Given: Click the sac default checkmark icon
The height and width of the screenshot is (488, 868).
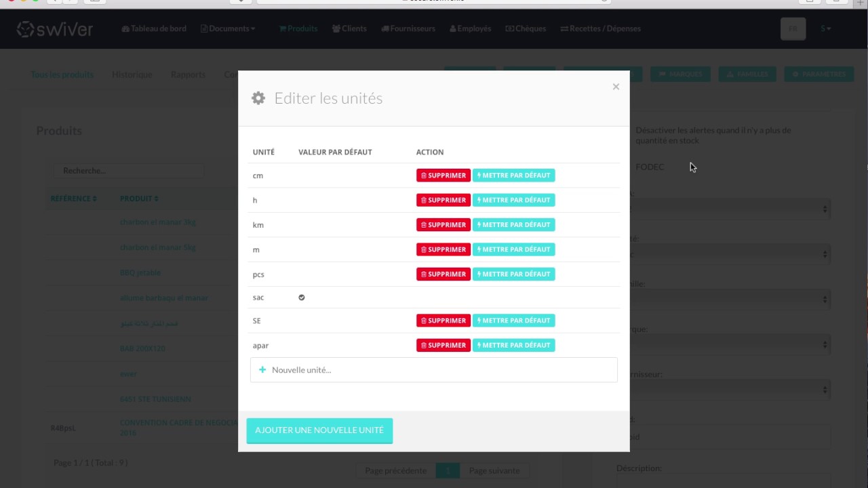Looking at the screenshot, I should coord(302,298).
